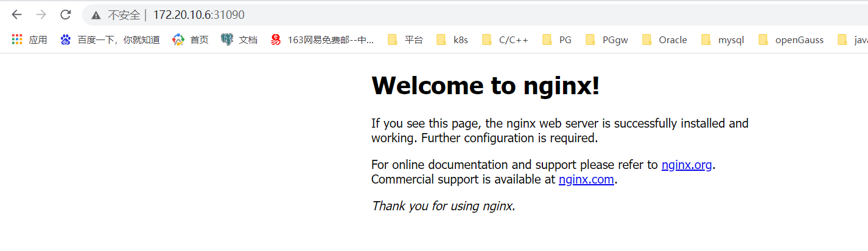Open the k8s bookmark folder

coord(452,40)
